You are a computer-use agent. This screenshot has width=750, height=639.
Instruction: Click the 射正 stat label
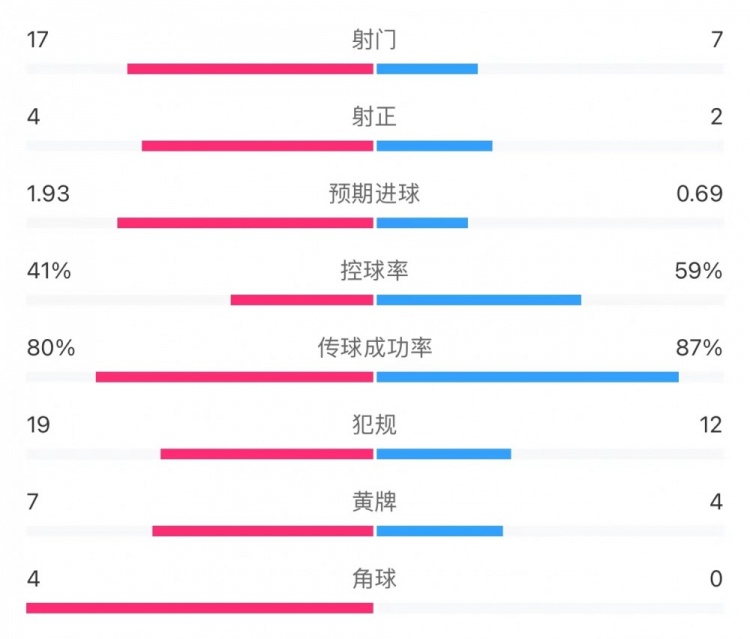[x=375, y=117]
